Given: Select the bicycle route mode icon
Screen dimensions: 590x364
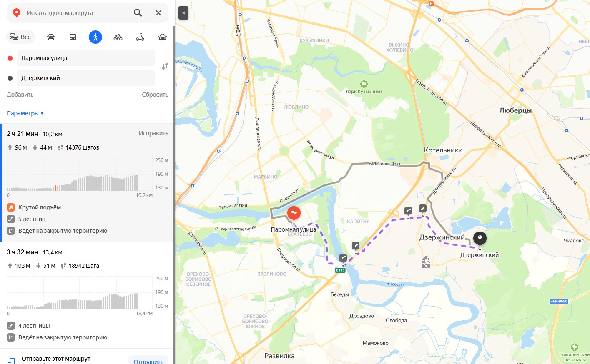Looking at the screenshot, I should tap(118, 37).
